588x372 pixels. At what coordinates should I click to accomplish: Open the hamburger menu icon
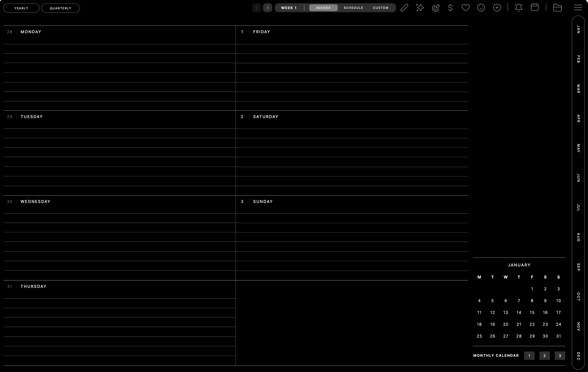pyautogui.click(x=578, y=8)
